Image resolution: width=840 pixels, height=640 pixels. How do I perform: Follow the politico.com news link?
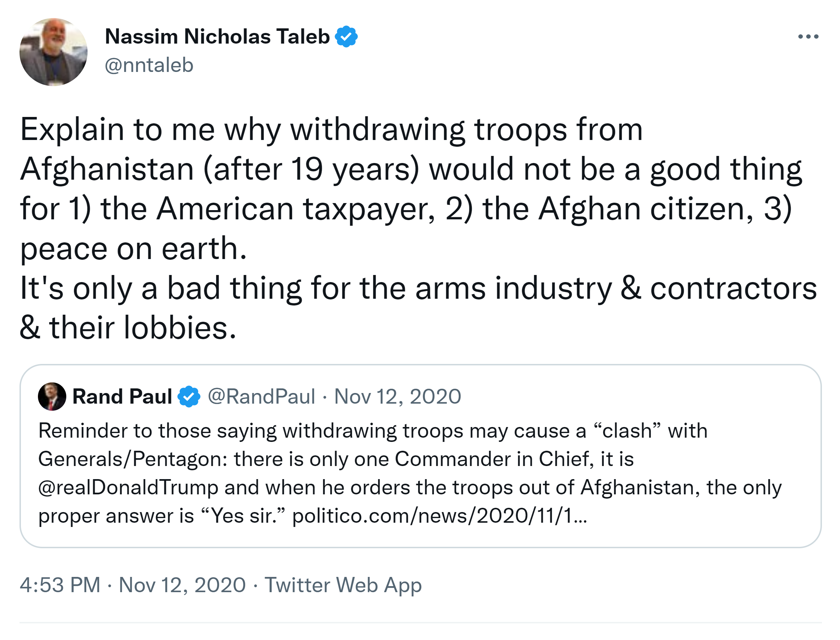(x=439, y=516)
